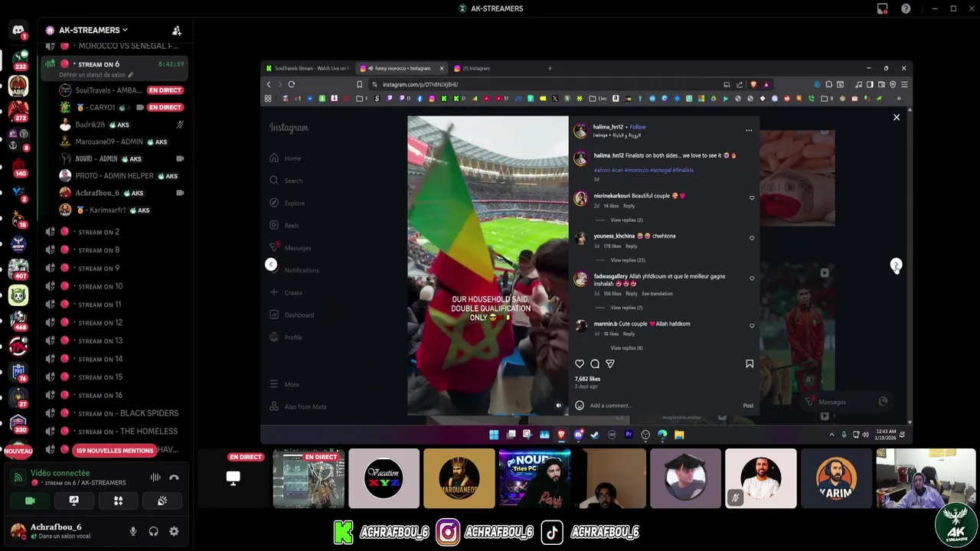Viewport: 980px width, 551px height.
Task: Like nisrinekarkouri's comment heart
Action: click(x=752, y=198)
